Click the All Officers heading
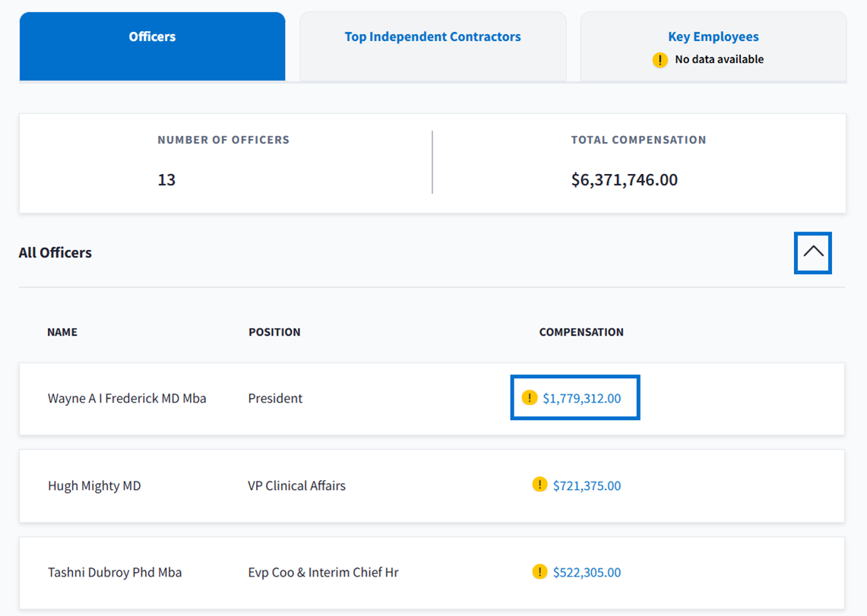The width and height of the screenshot is (867, 616). pyautogui.click(x=55, y=253)
